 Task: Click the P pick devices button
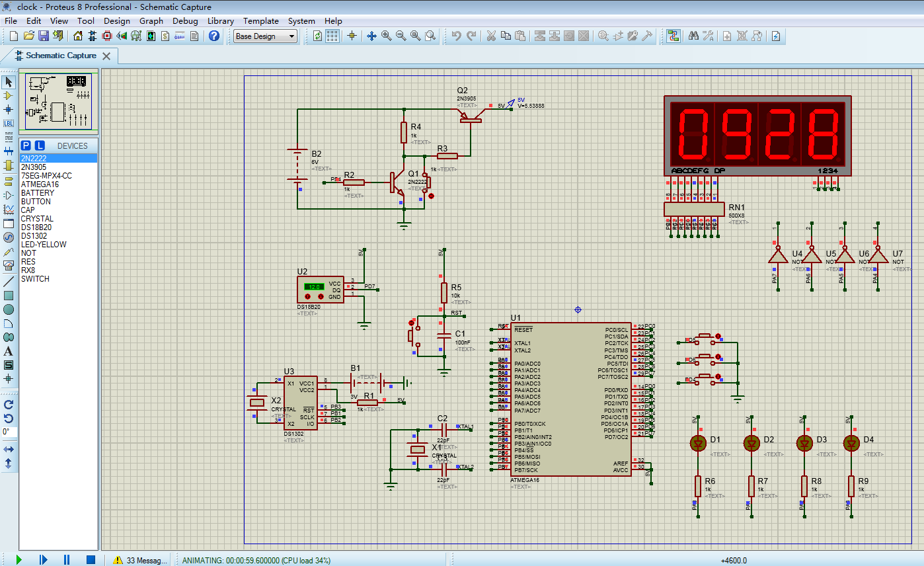point(26,145)
